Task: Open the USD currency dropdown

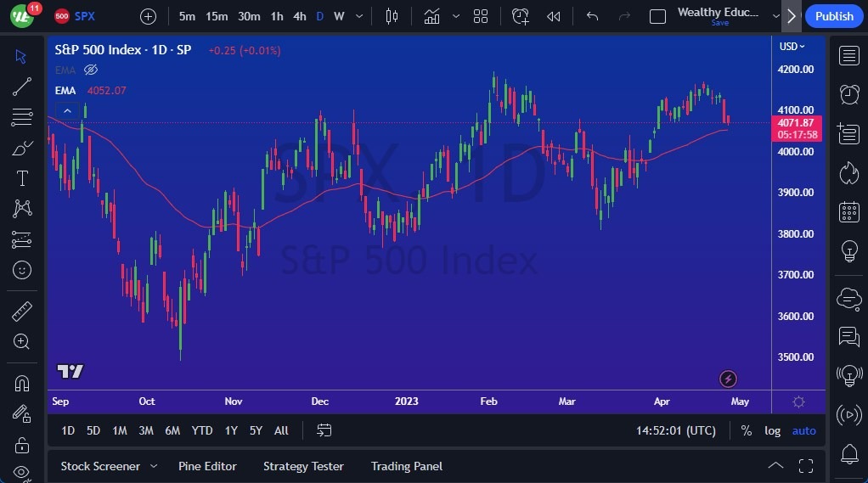Action: 792,47
